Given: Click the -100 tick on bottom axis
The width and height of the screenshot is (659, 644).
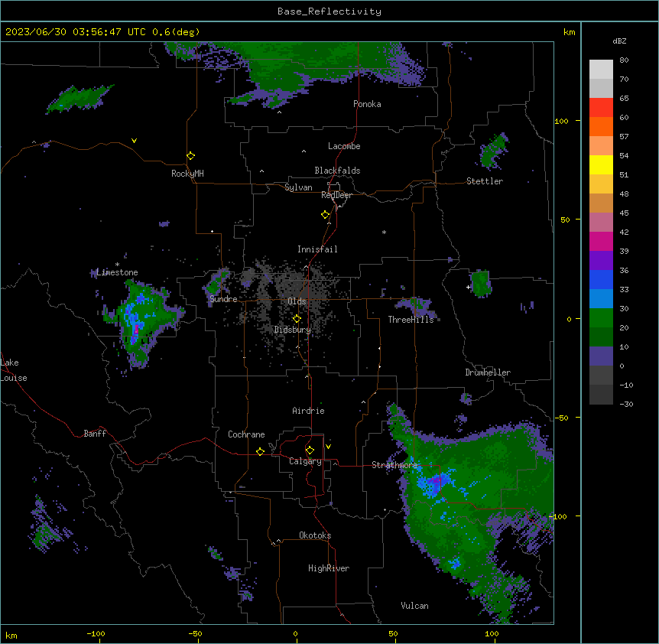Looking at the screenshot, I should (96, 633).
